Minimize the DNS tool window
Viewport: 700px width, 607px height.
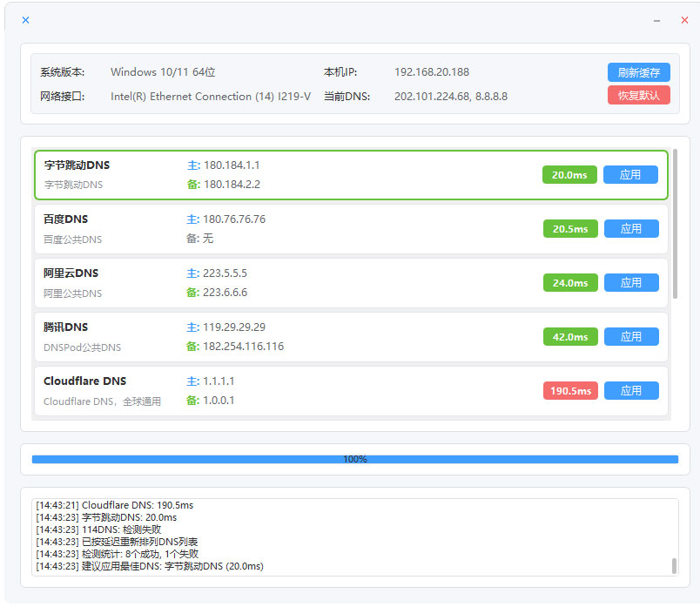pos(656,21)
